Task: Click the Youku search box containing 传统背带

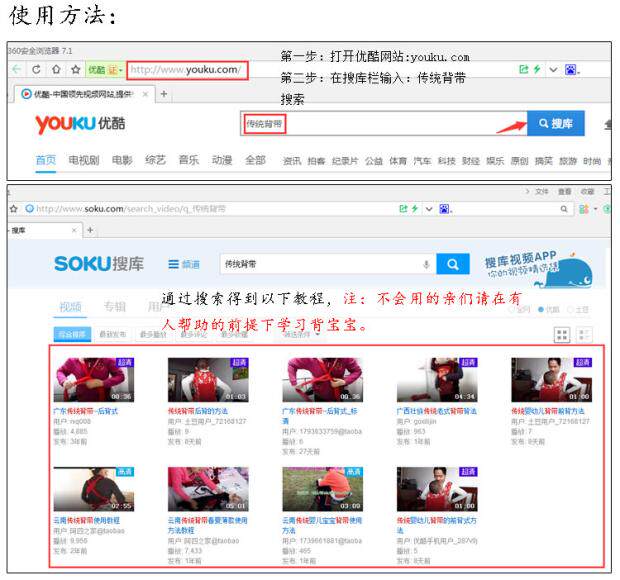Action: coord(384,124)
